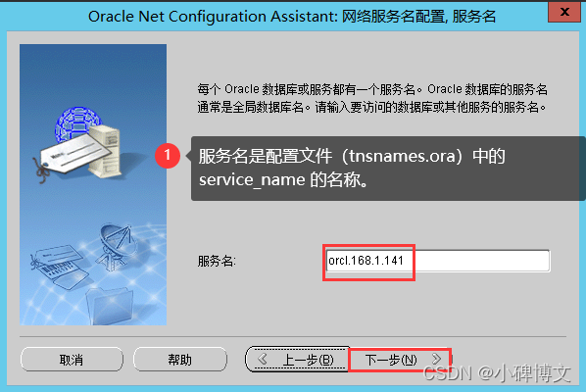Open Help via the 帮助 button
The width and height of the screenshot is (586, 392).
[x=180, y=360]
